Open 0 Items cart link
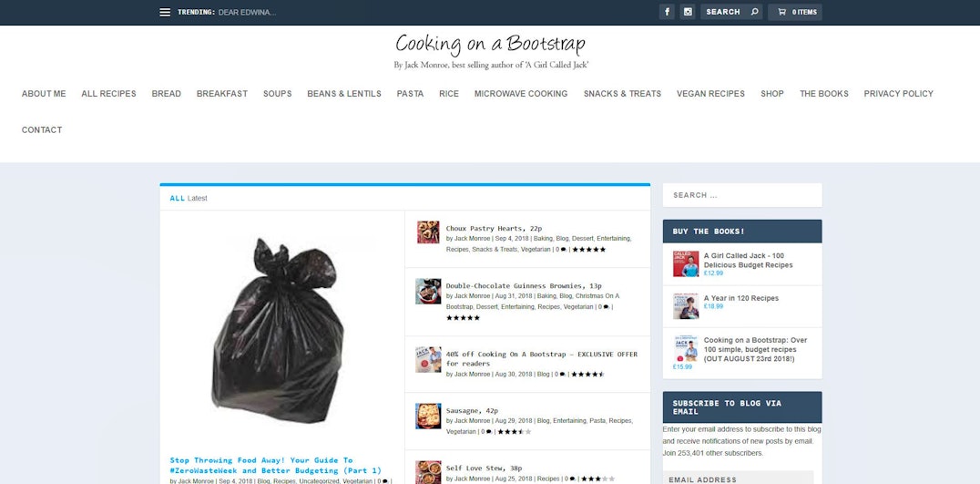 (x=795, y=12)
